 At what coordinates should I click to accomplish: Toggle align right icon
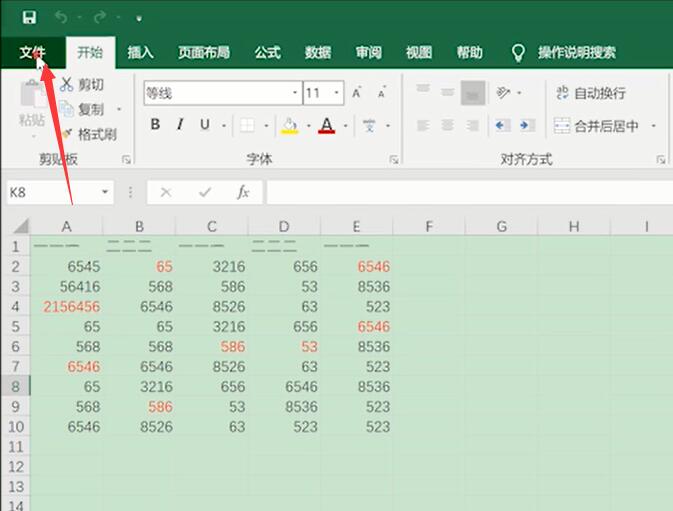473,126
